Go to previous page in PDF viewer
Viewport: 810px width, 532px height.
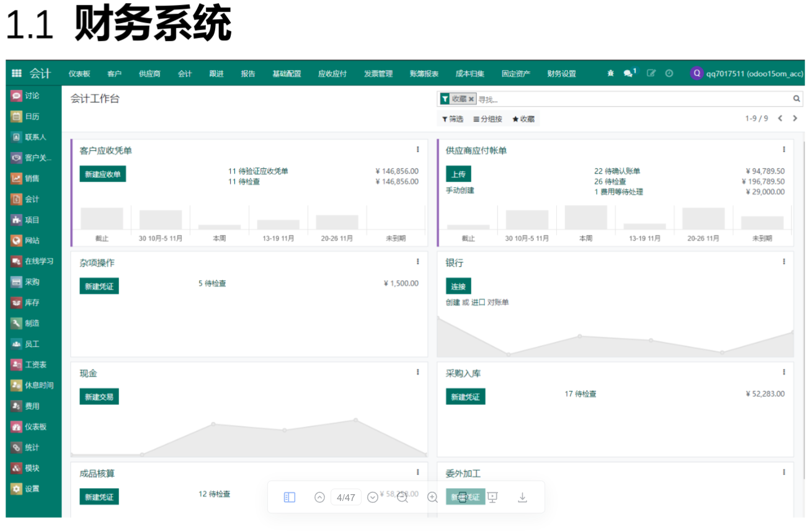pyautogui.click(x=319, y=497)
